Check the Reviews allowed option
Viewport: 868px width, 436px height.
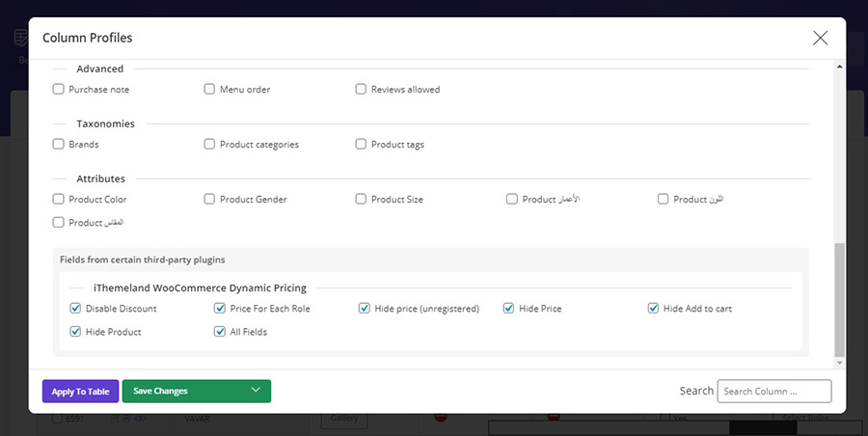tap(361, 89)
